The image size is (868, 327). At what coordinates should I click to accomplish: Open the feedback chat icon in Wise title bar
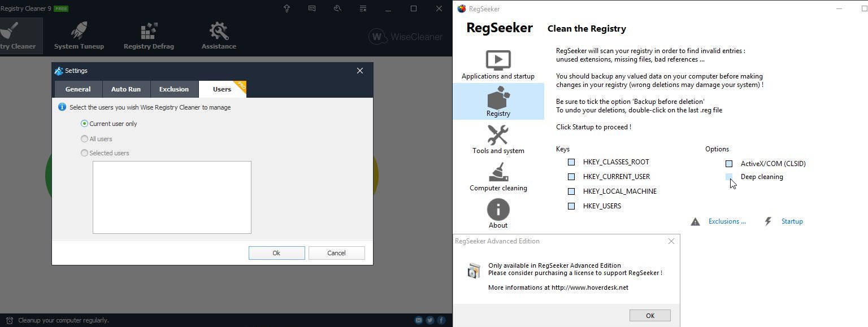coord(312,8)
